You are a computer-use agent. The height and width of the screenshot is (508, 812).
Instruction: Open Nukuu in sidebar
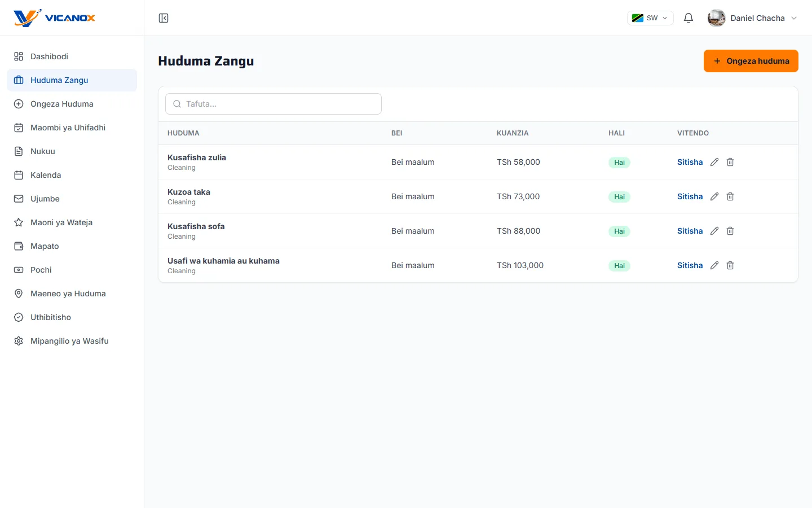coord(72,151)
